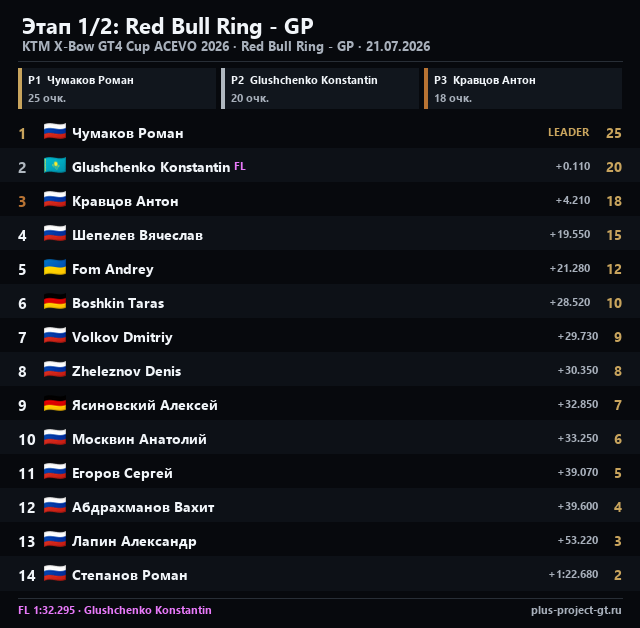The height and width of the screenshot is (628, 640).
Task: Click Russian flag beside Чумаков Роман row
Action: (x=55, y=132)
